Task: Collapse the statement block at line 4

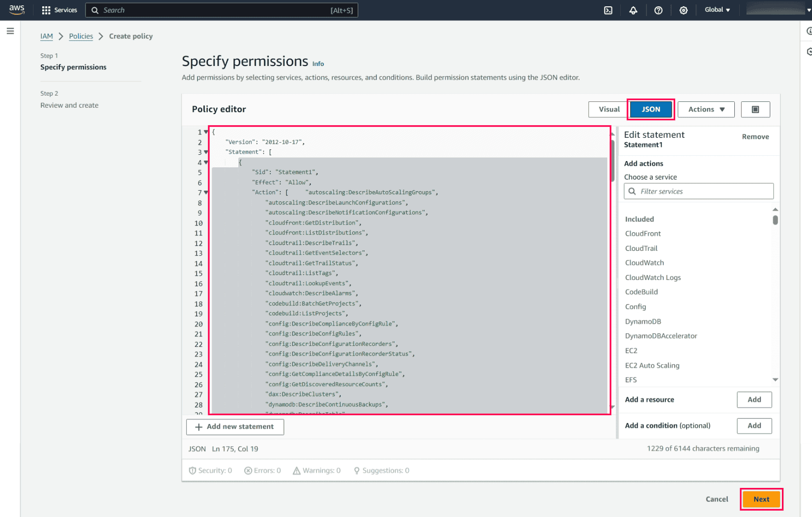Action: point(206,162)
